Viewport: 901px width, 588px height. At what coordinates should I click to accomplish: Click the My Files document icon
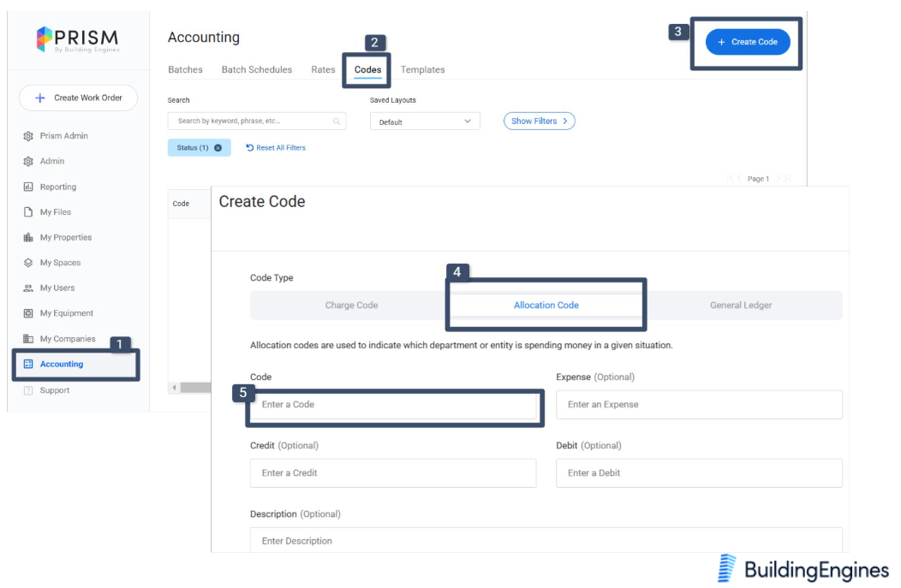coord(28,212)
